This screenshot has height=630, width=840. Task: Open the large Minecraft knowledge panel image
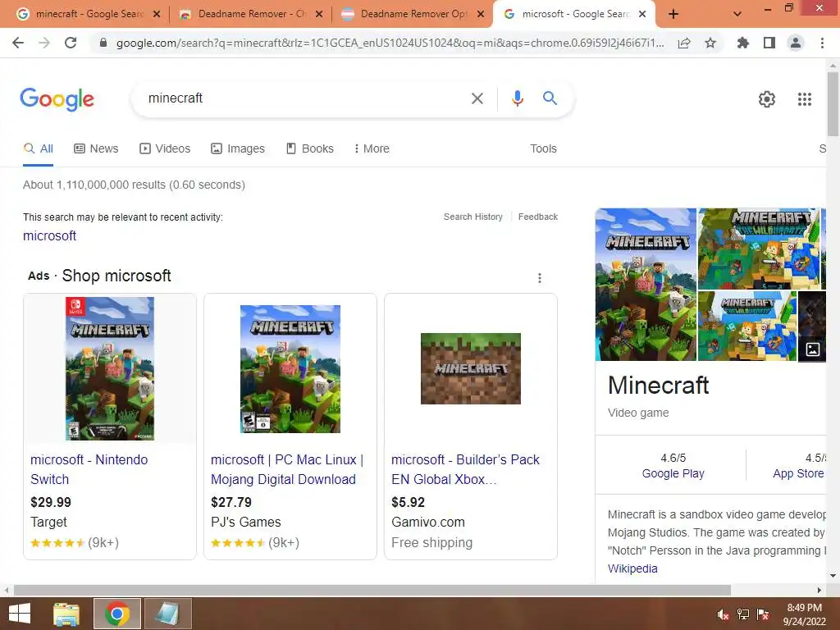click(646, 285)
